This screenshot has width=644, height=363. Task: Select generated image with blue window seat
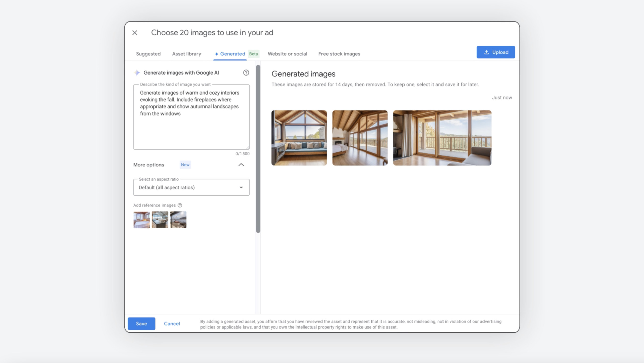(299, 138)
